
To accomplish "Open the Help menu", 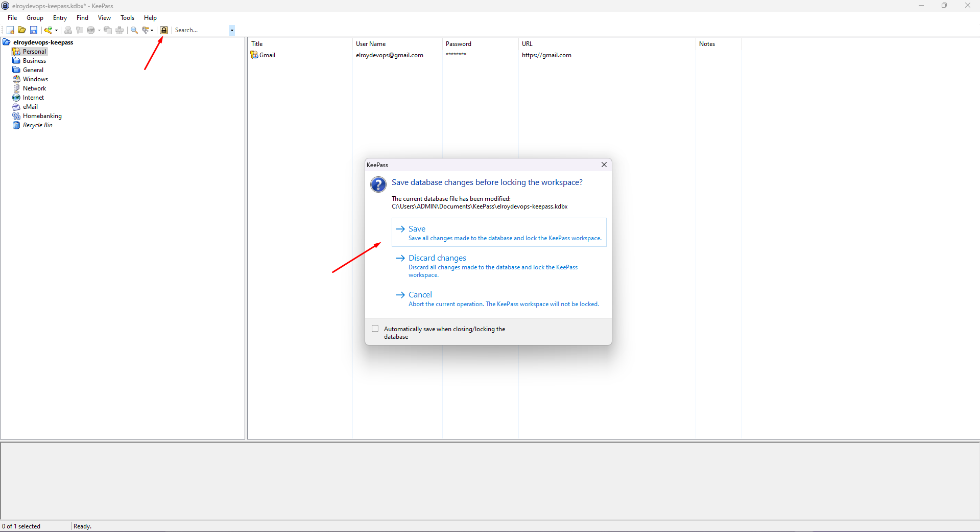I will pos(150,18).
